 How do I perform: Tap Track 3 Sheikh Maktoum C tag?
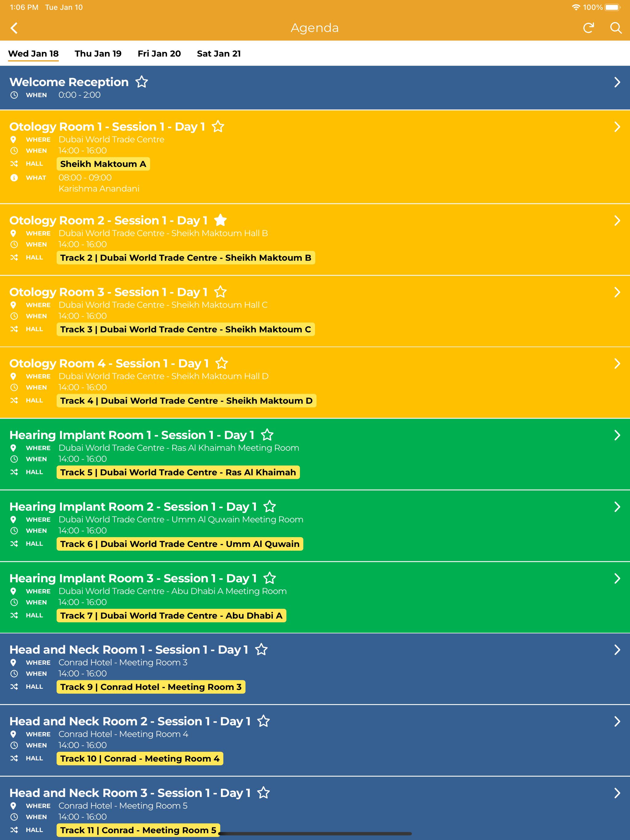pos(186,329)
